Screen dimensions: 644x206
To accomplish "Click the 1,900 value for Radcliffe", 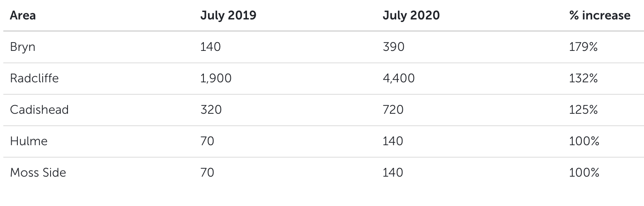I will coord(216,79).
